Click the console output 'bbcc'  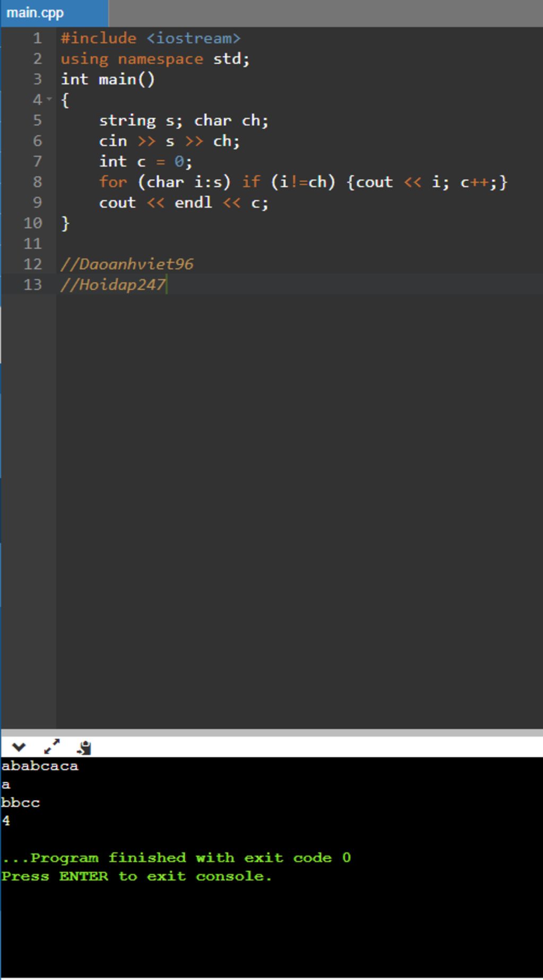point(21,802)
